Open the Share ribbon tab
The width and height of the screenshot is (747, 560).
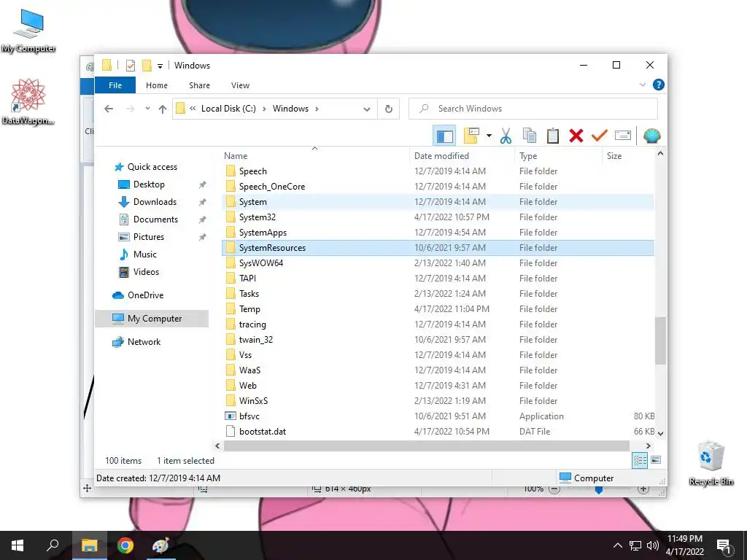(x=199, y=85)
